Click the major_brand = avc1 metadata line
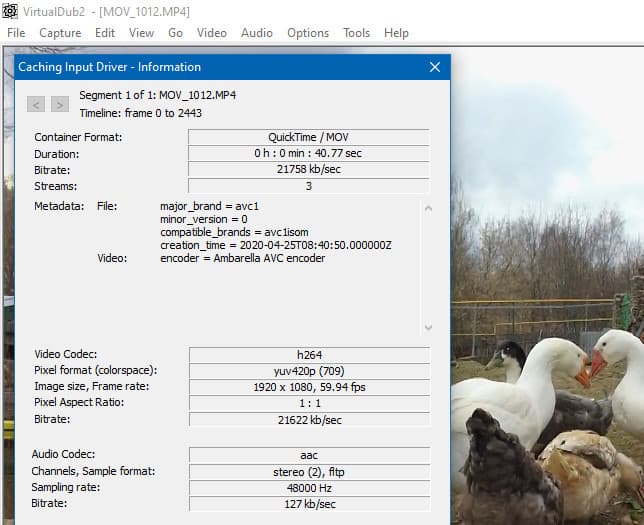The width and height of the screenshot is (644, 525). pyautogui.click(x=209, y=206)
